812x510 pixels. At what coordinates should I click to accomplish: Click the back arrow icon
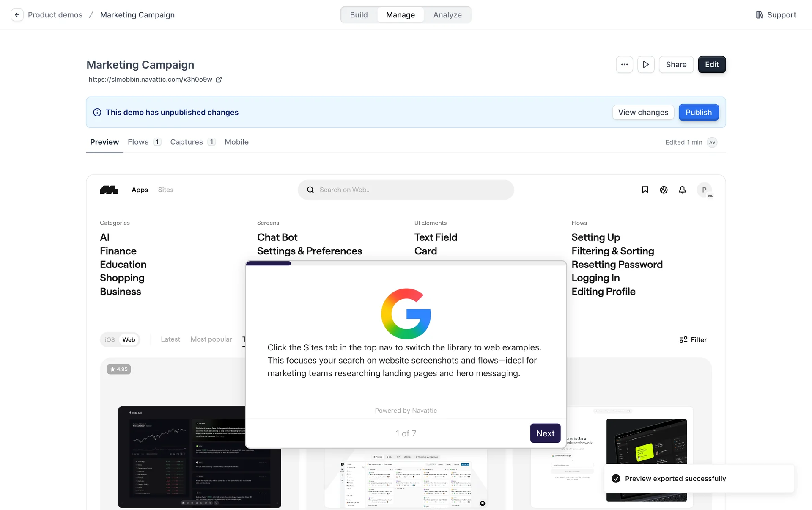pyautogui.click(x=17, y=15)
